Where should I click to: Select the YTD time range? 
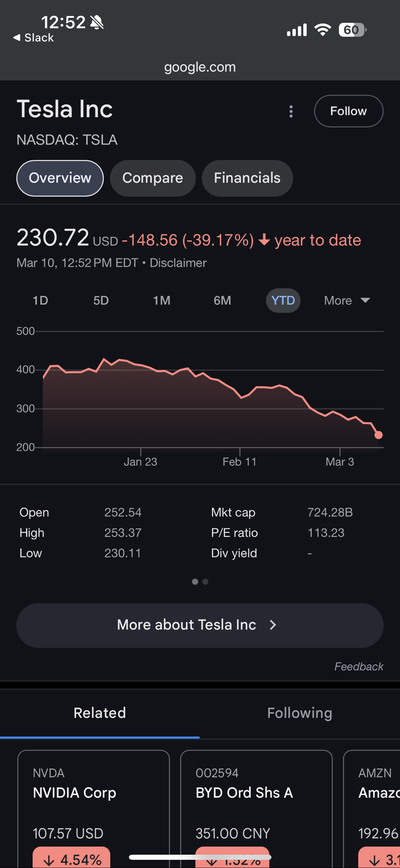[x=283, y=300]
